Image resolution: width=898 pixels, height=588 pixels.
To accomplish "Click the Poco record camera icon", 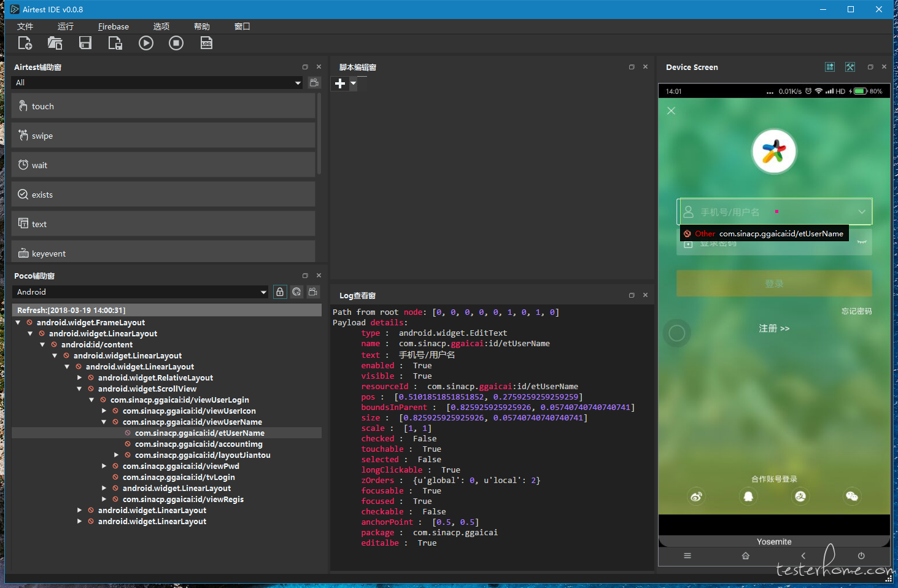I will click(x=313, y=292).
